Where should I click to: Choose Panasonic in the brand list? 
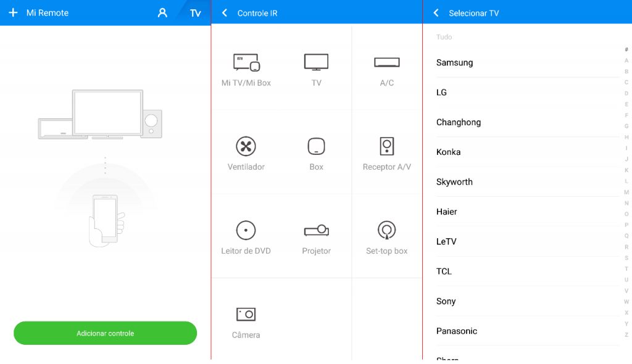click(528, 331)
